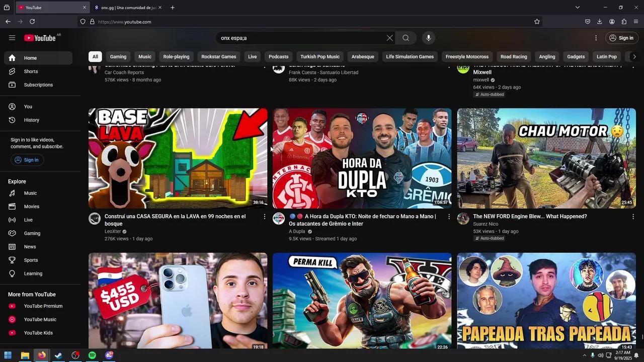This screenshot has width=644, height=362.
Task: Click the YouTube logo
Action: pos(40,38)
